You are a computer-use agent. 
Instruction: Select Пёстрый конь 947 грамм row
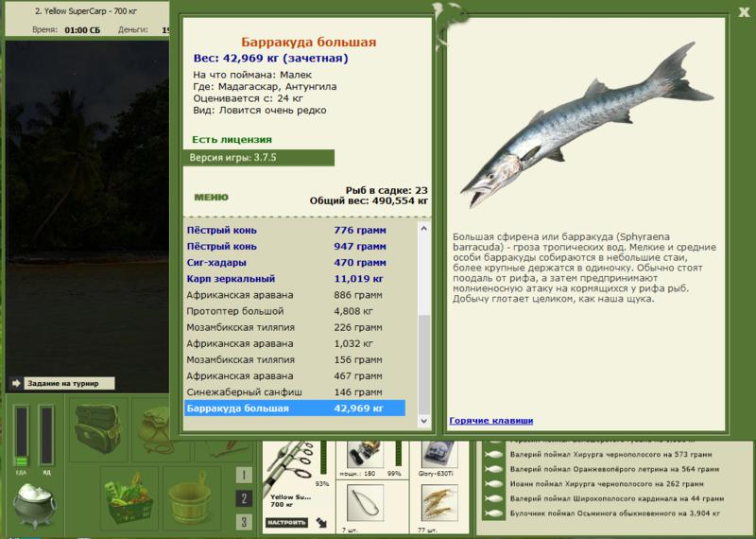(295, 247)
